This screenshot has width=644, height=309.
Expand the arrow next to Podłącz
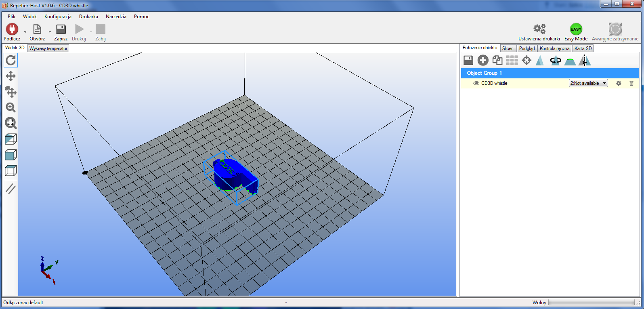pos(25,32)
